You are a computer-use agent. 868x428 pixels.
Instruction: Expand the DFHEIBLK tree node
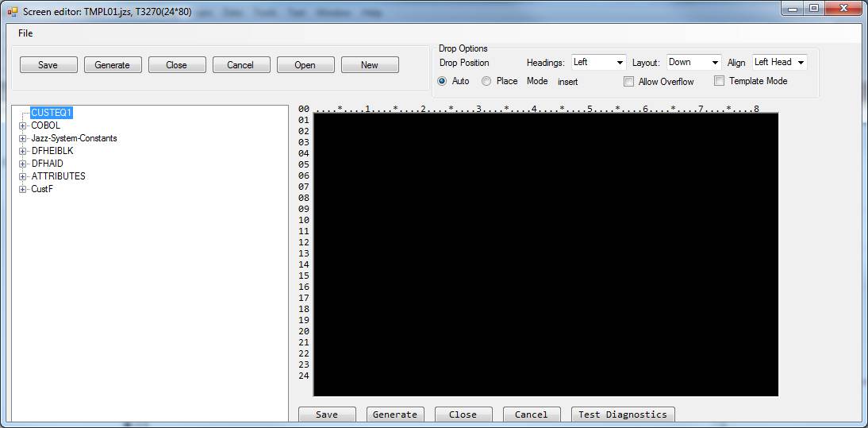[x=23, y=151]
